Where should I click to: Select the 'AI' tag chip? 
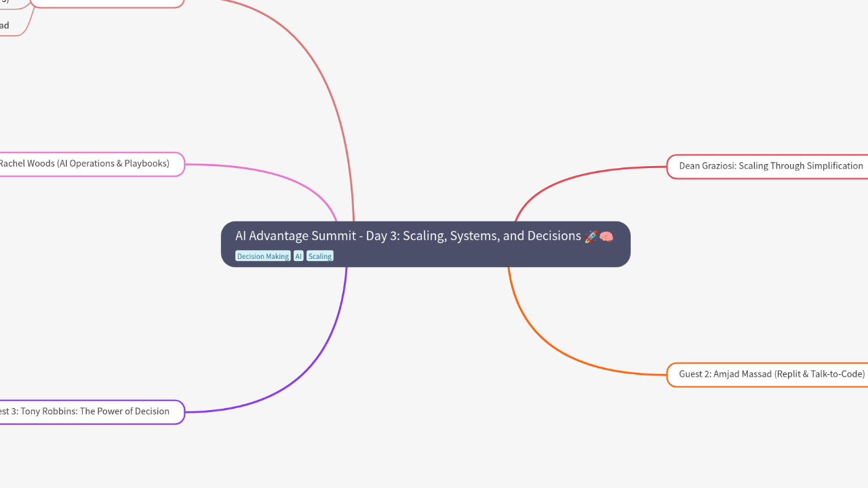(298, 256)
